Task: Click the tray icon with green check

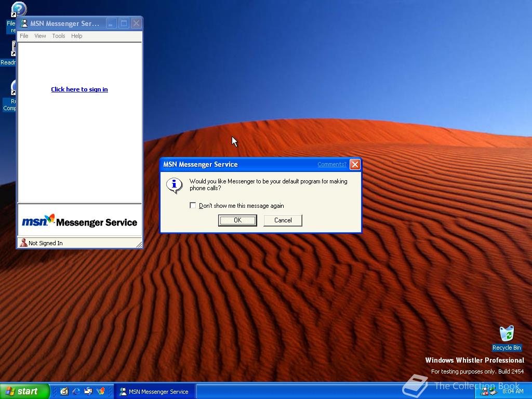Action: (493, 392)
